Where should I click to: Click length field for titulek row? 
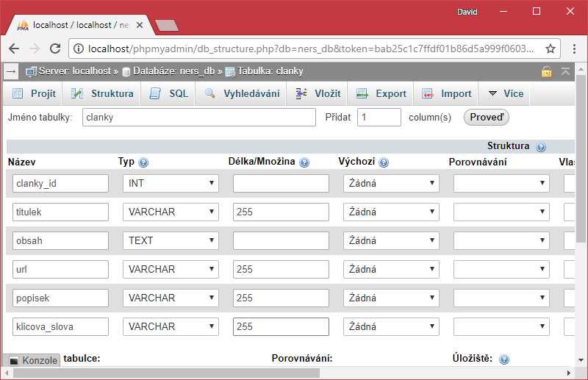tap(281, 212)
